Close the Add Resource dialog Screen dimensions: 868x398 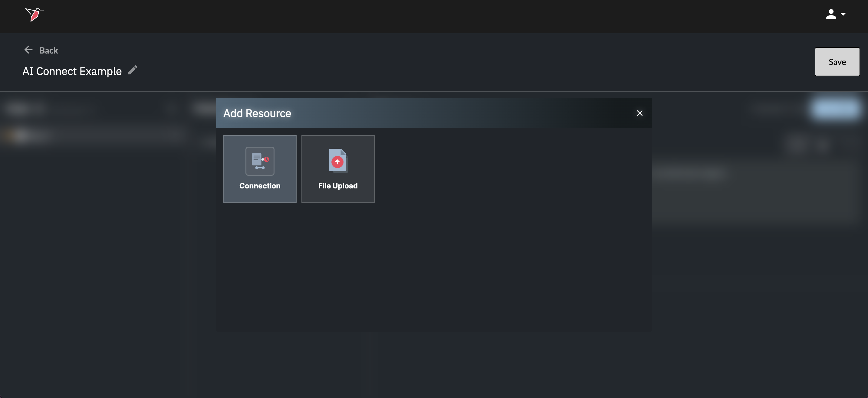[639, 113]
